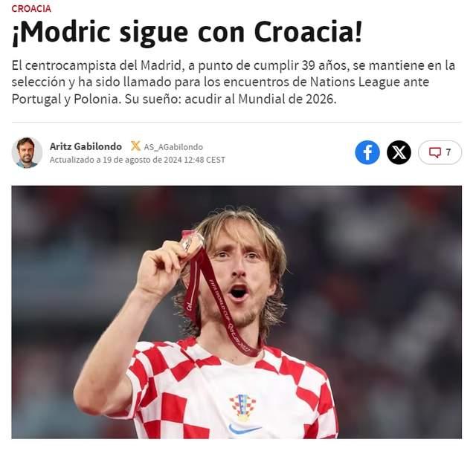Click the subtitle text centrocampista del Madrid

point(103,65)
